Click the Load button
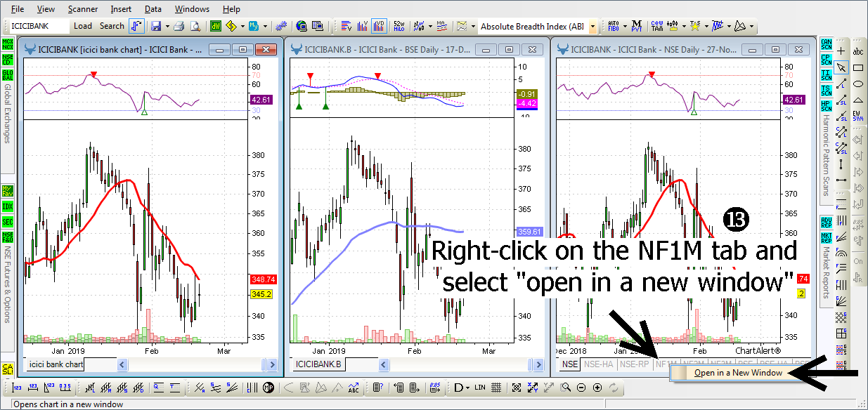 (x=83, y=26)
